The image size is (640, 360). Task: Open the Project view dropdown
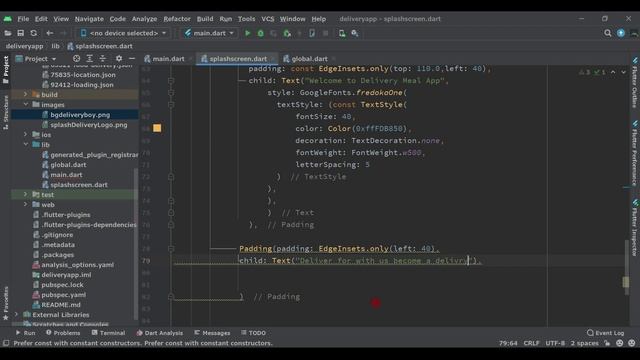(36, 59)
